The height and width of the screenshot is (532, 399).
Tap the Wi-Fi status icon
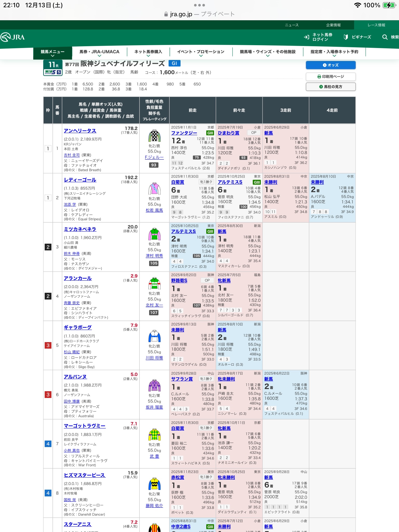point(358,5)
